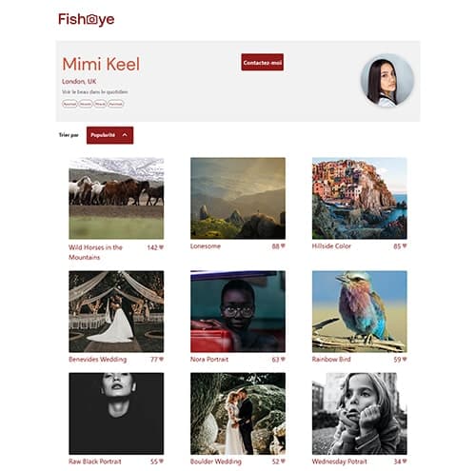Like the Wild Horses in the Mountains photo
The width and height of the screenshot is (476, 471).
click(161, 247)
